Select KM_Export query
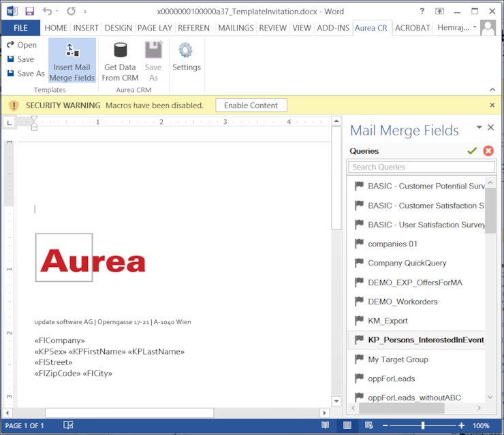 418,321
